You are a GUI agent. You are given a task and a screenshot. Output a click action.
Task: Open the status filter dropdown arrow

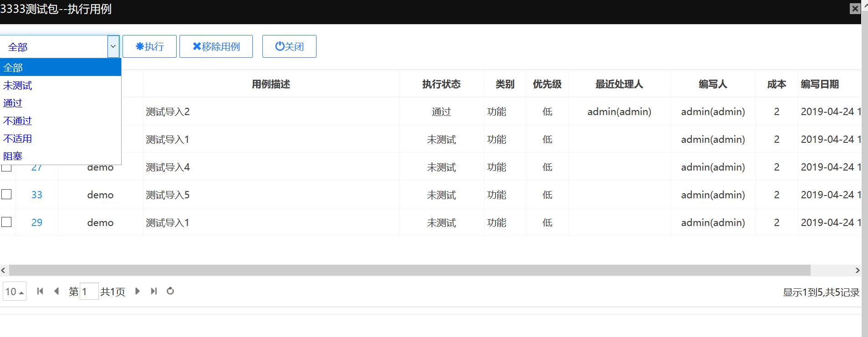113,46
